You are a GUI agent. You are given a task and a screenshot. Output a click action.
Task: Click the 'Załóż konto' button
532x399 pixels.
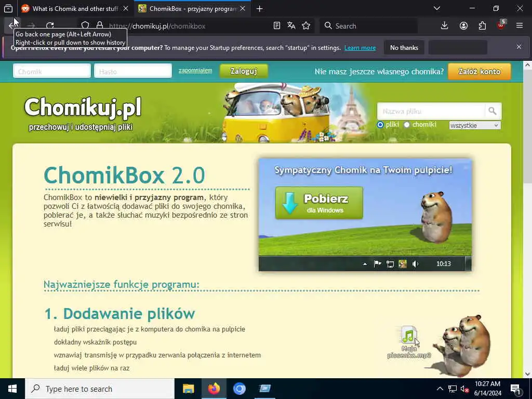pos(480,72)
